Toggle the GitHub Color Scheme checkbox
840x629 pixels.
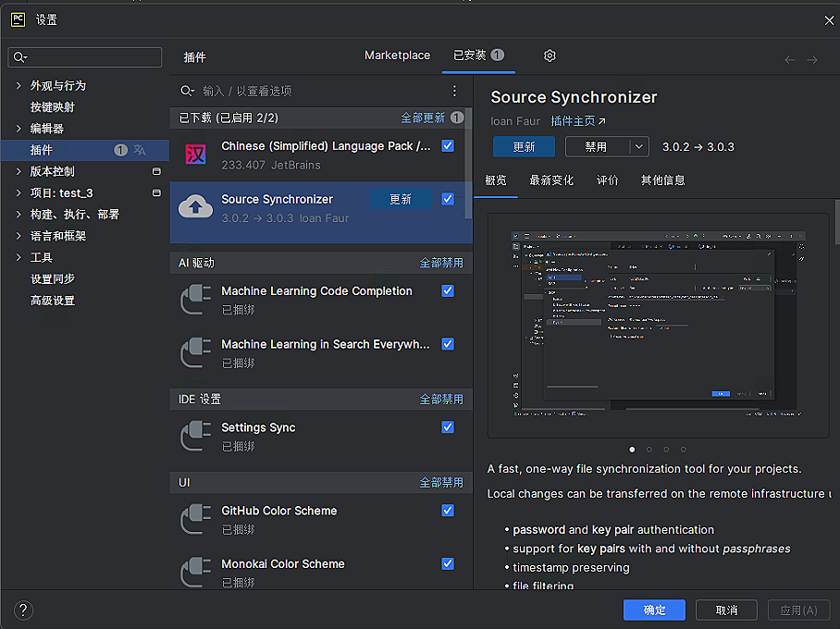coord(448,511)
